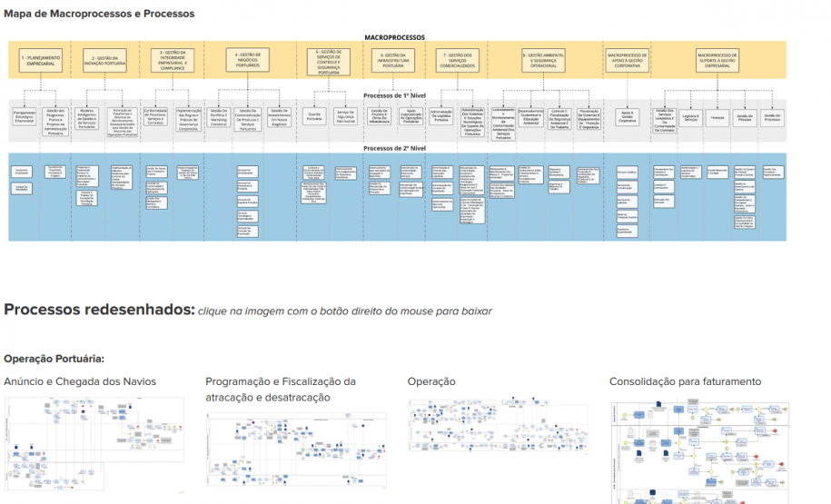
Task: Click 'Macroprocesso de Apoio à Gestão Corporativa' box
Action: pyautogui.click(x=627, y=60)
